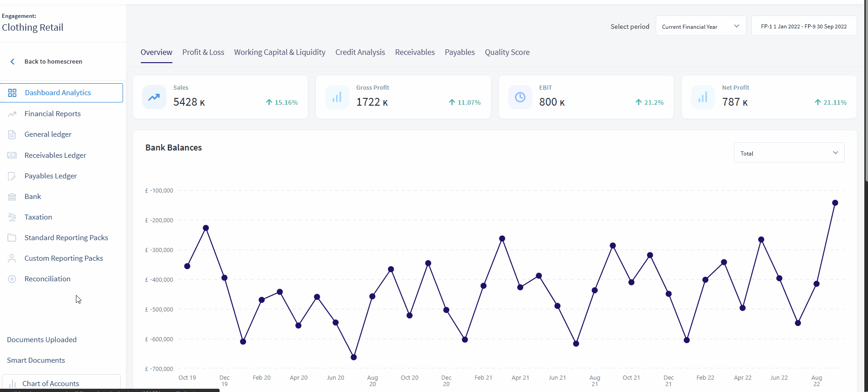Image resolution: width=868 pixels, height=392 pixels.
Task: Go to the Quality Score tab
Action: [507, 53]
